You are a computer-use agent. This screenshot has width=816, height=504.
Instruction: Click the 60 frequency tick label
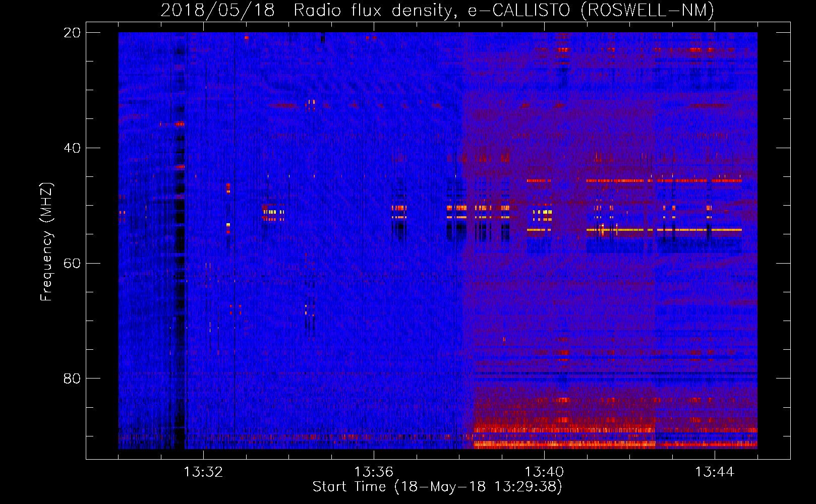72,263
